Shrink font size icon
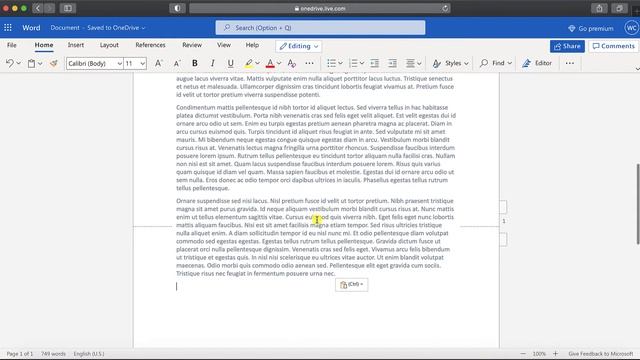640x360 pixels. point(177,63)
